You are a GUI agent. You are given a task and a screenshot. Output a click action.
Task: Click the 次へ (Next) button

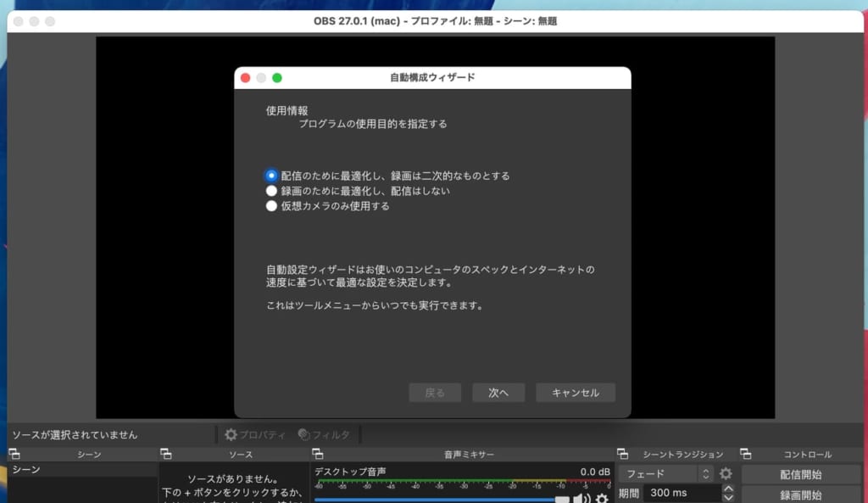[498, 393]
